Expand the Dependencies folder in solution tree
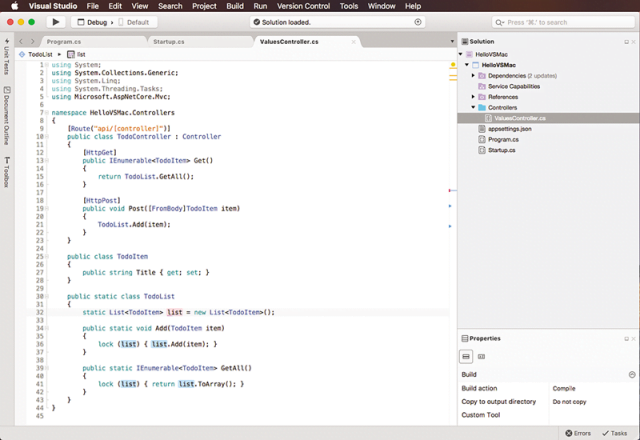This screenshot has width=640, height=440. coord(473,75)
